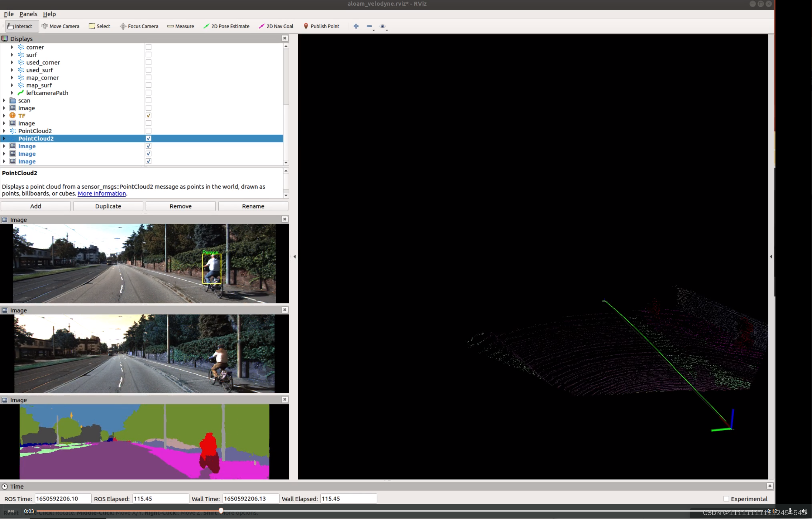The height and width of the screenshot is (519, 812).
Task: Pick the Publish Point tool
Action: (321, 26)
